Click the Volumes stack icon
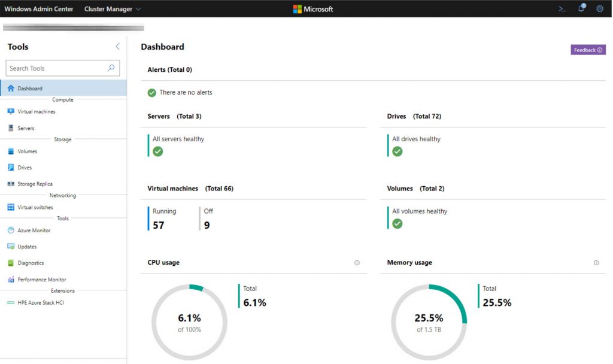 (x=11, y=151)
